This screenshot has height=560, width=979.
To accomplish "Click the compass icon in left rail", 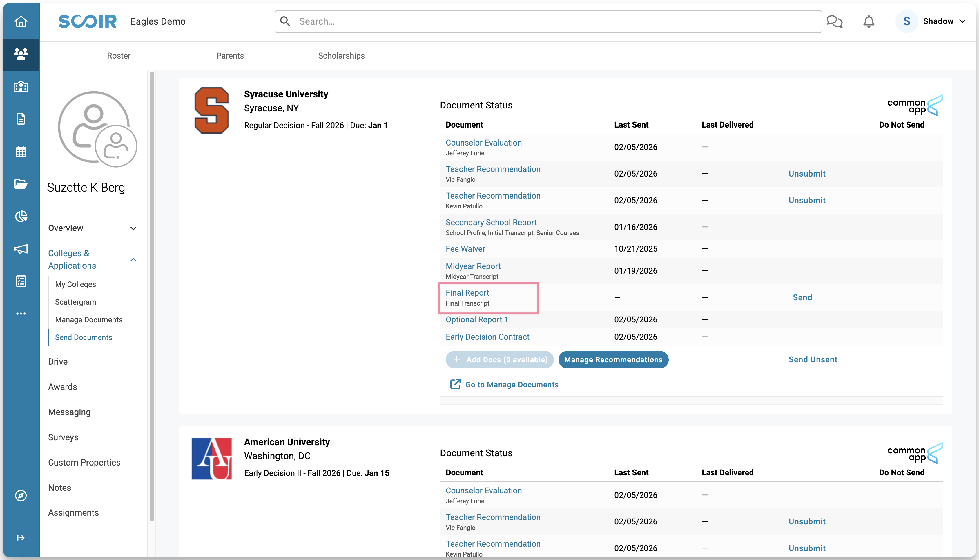I will pyautogui.click(x=21, y=495).
